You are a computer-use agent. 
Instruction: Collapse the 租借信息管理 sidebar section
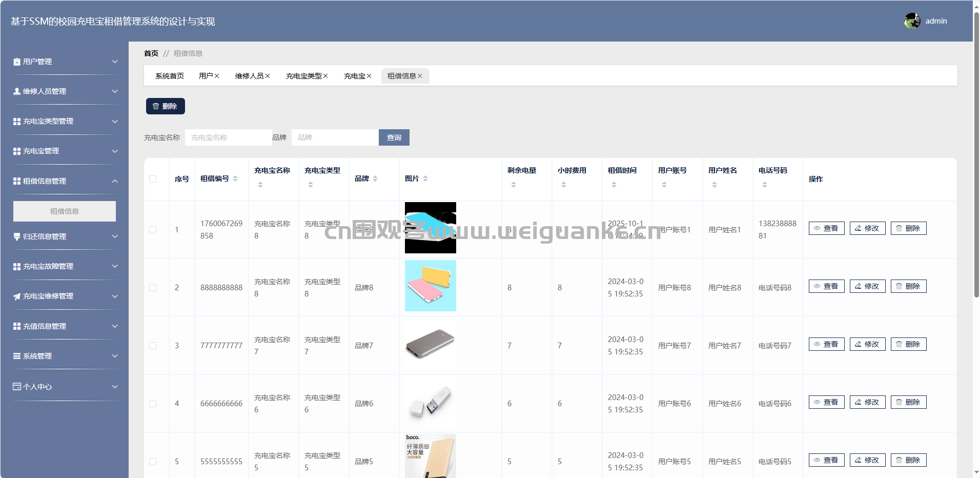(65, 181)
